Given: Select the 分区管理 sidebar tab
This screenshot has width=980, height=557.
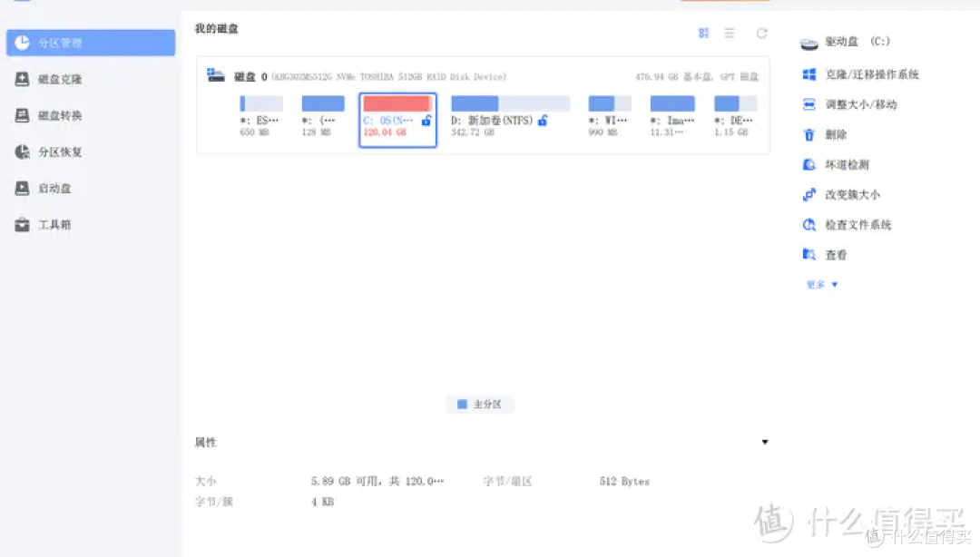Looking at the screenshot, I should pyautogui.click(x=91, y=43).
